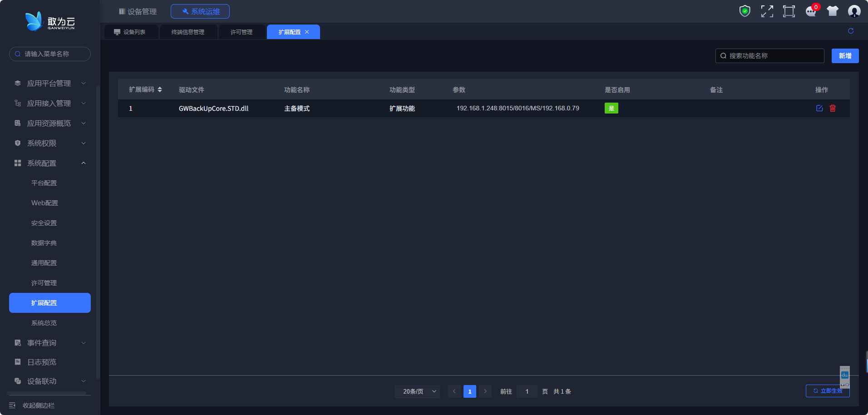Open the 系统运维 top module
This screenshot has width=868, height=415.
[200, 11]
